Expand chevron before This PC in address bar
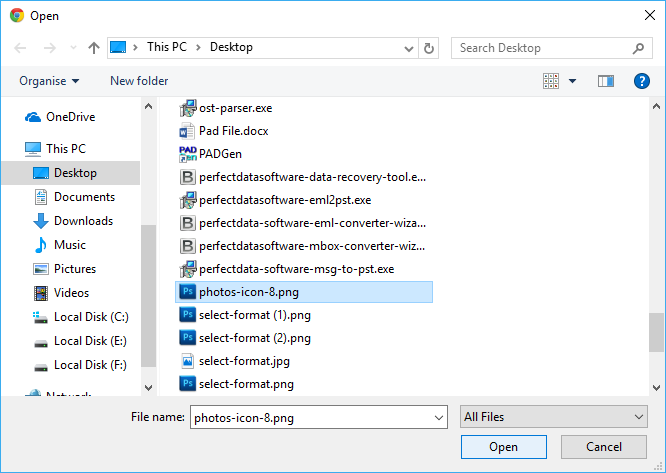The image size is (666, 473). pyautogui.click(x=135, y=48)
